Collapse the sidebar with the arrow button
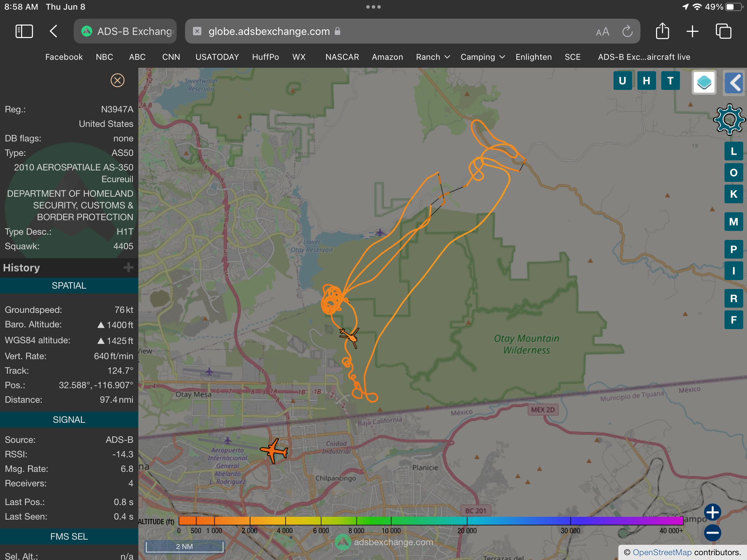The height and width of the screenshot is (560, 747). [735, 83]
